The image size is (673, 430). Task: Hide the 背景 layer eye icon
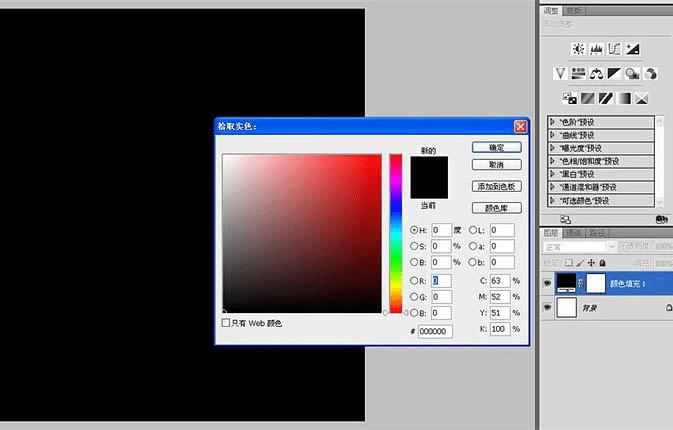pyautogui.click(x=547, y=307)
